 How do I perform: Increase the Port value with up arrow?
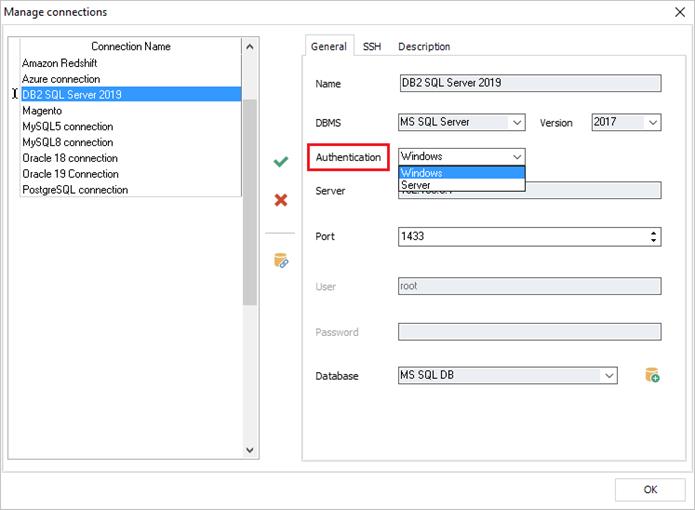653,232
